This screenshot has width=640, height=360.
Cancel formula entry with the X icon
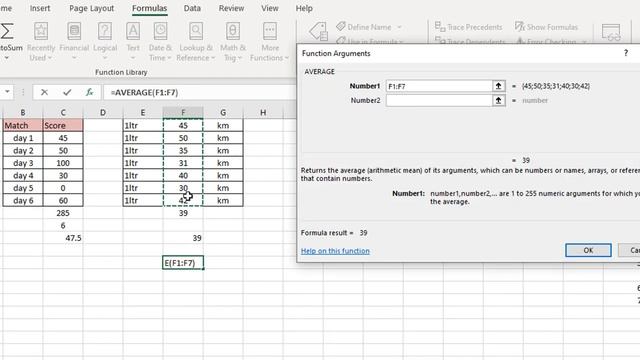point(44,93)
